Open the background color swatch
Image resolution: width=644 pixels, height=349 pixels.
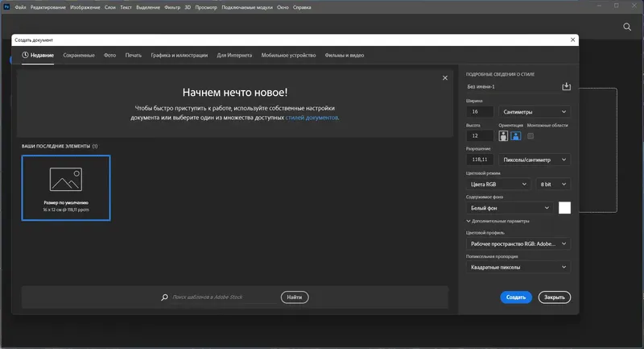coord(564,208)
